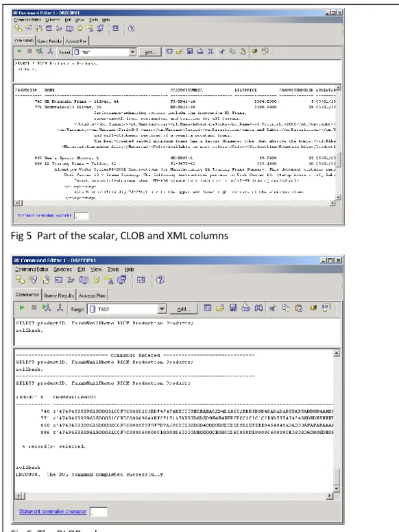Click product row 886 hex value in lower window
Image resolution: width=399 pixels, height=532 pixels.
(x=193, y=432)
